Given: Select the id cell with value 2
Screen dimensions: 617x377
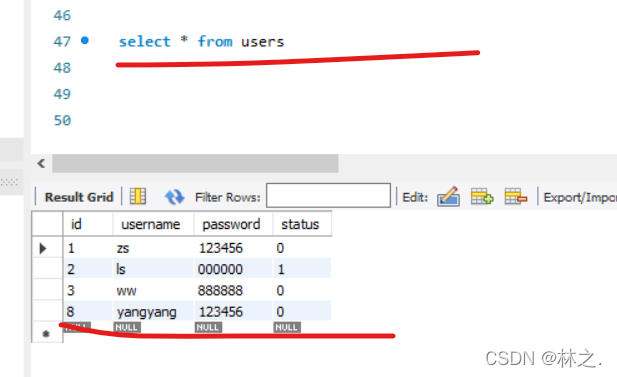Looking at the screenshot, I should tap(87, 269).
